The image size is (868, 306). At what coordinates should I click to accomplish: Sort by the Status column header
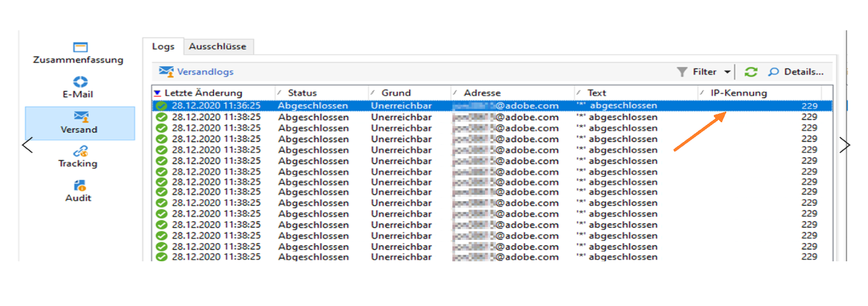pyautogui.click(x=321, y=93)
